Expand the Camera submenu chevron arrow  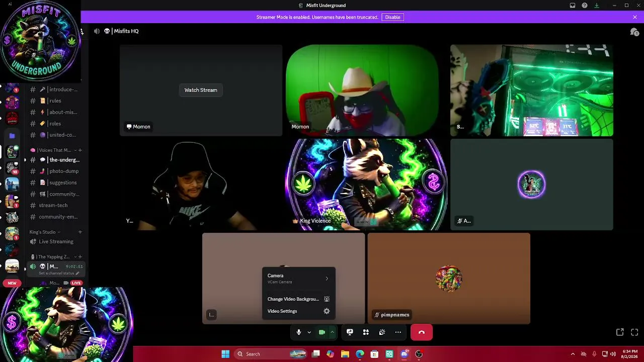[x=327, y=279]
